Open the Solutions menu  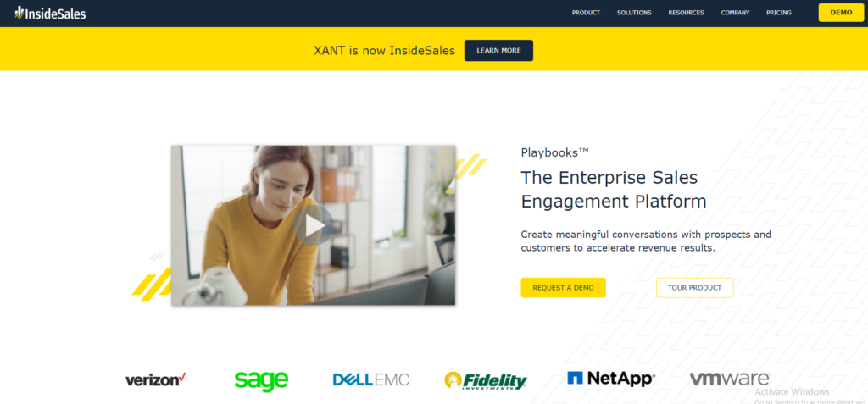click(634, 13)
